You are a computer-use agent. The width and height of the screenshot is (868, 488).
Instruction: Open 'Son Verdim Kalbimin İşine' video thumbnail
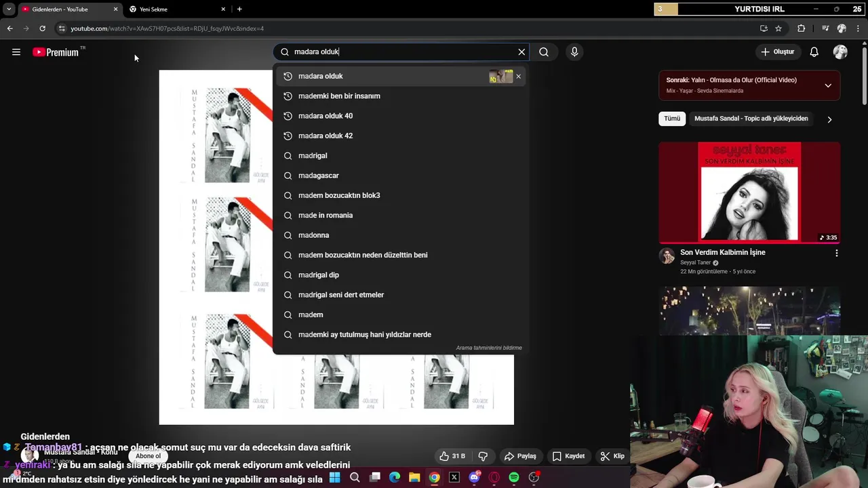click(x=749, y=192)
